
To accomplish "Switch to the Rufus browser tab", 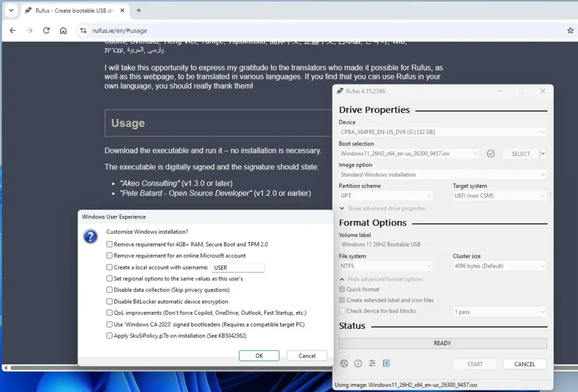I will click(74, 11).
